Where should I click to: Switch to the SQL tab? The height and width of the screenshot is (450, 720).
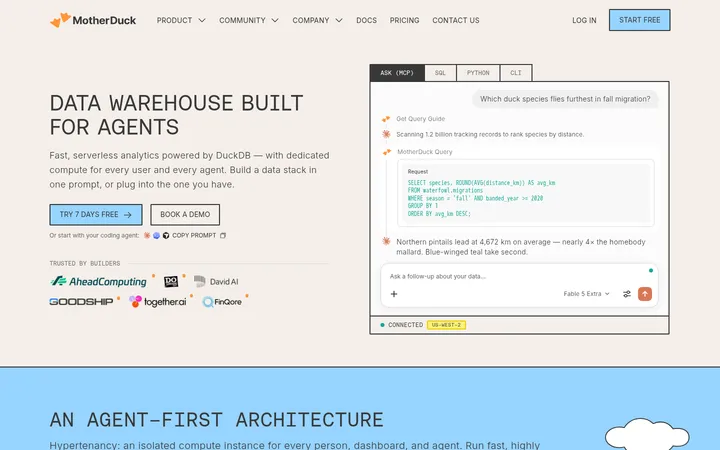(440, 73)
